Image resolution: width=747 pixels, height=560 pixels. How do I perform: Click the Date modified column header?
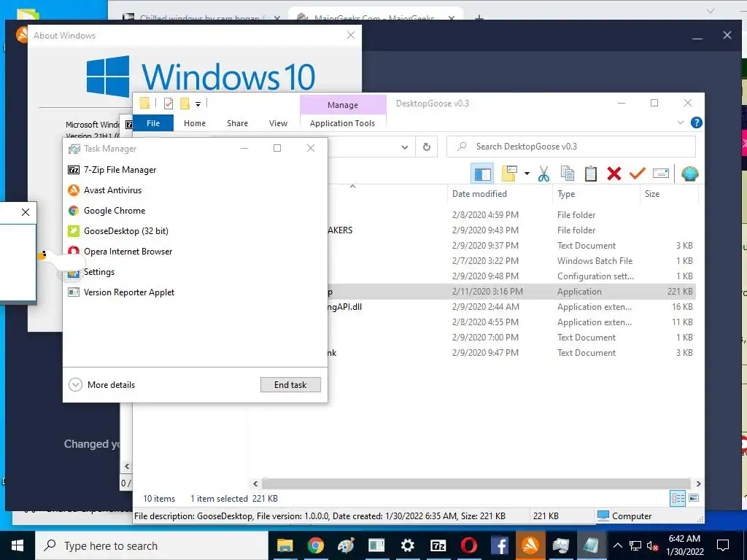coord(479,194)
